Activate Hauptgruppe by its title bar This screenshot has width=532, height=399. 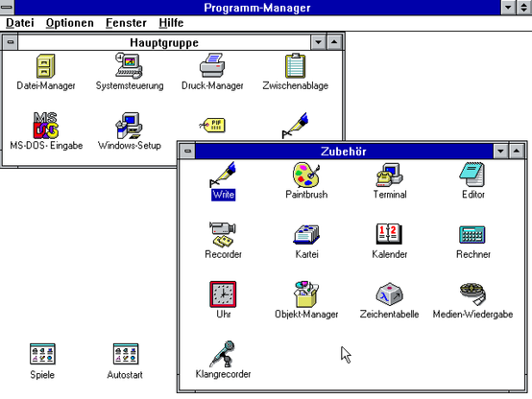coord(164,42)
